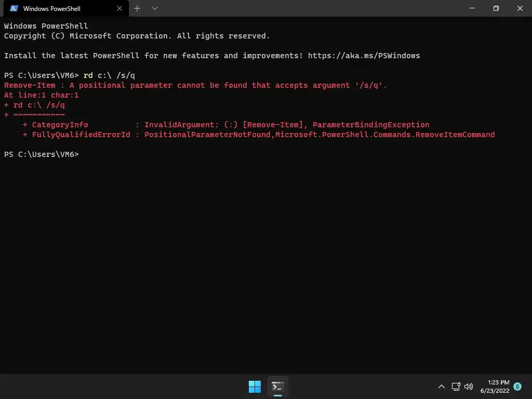Expand the new tab profile dropdown

click(x=155, y=8)
